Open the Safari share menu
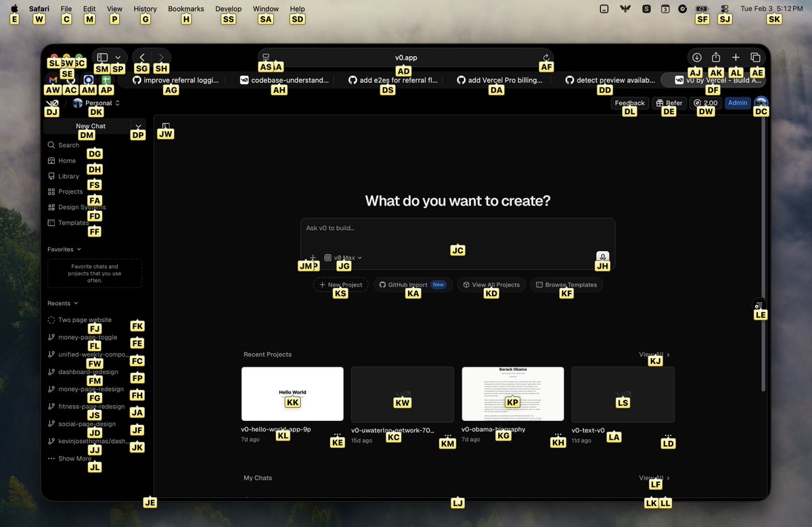 click(x=716, y=58)
